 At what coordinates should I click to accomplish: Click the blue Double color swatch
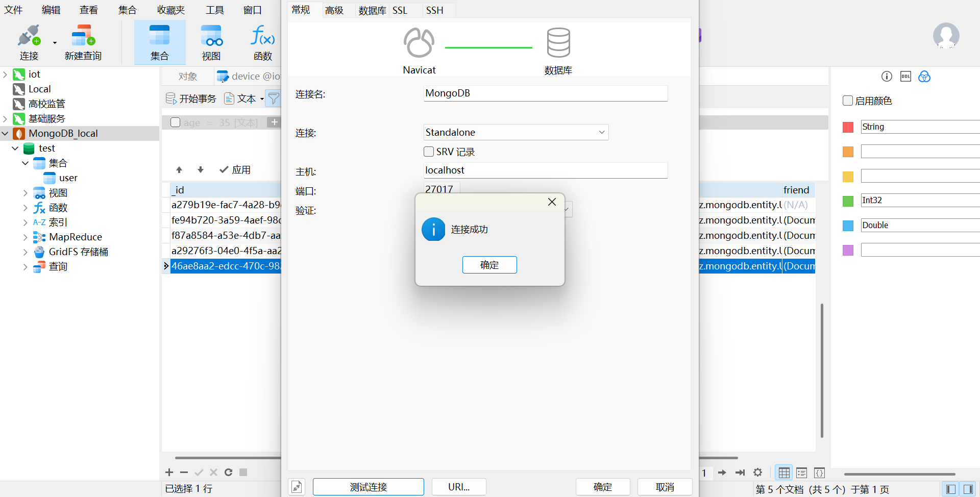pyautogui.click(x=848, y=226)
